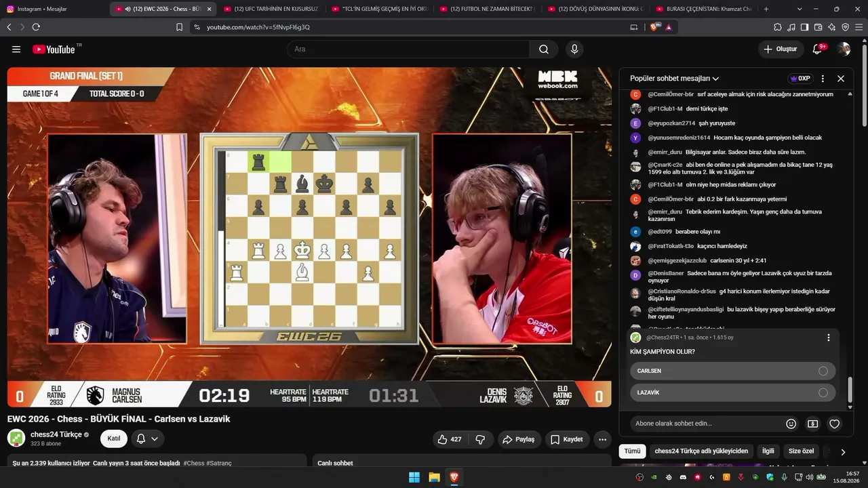Open live chat options three-dot menu
This screenshot has height=488, width=868.
click(823, 79)
